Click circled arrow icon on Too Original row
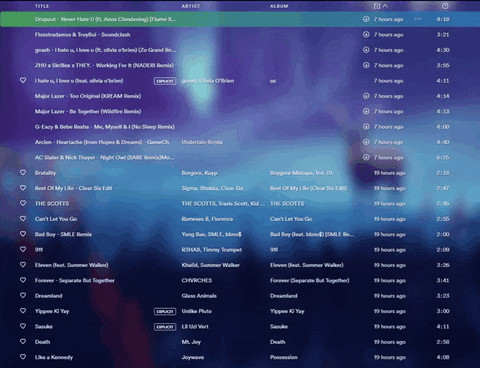This screenshot has height=368, width=480. click(366, 96)
